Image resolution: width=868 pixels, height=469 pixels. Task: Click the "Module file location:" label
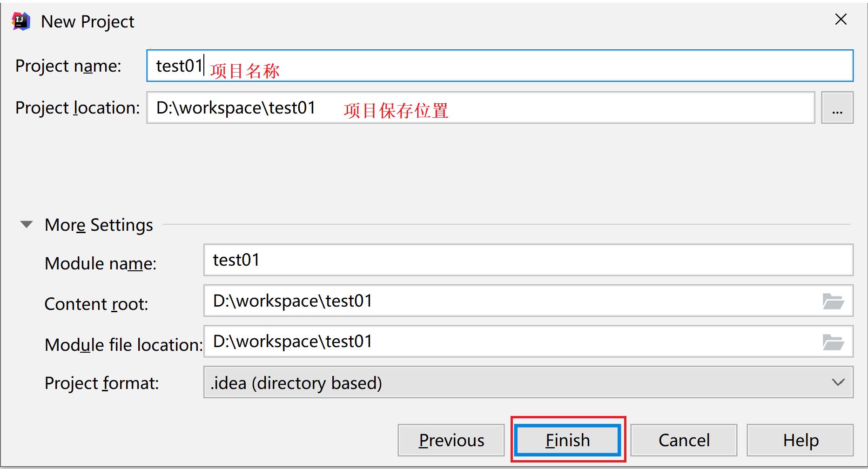[123, 345]
